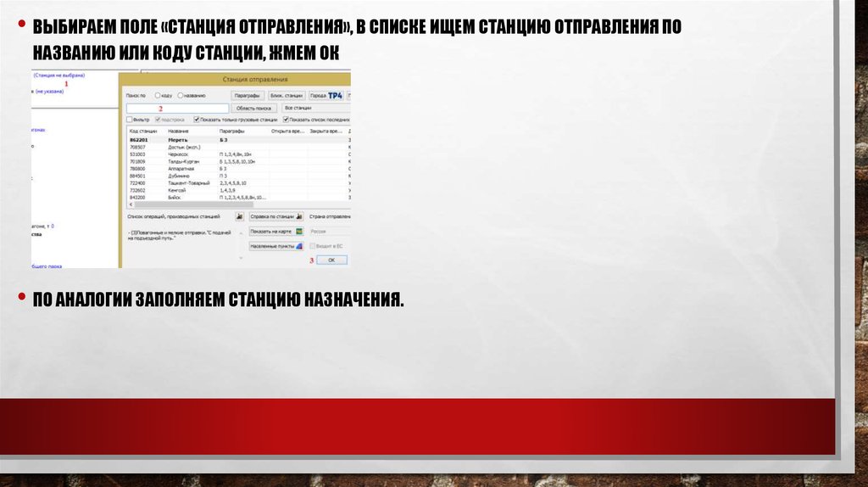Select station row 'Талды-Курган'
This screenshot has width=868, height=487.
coord(238,162)
